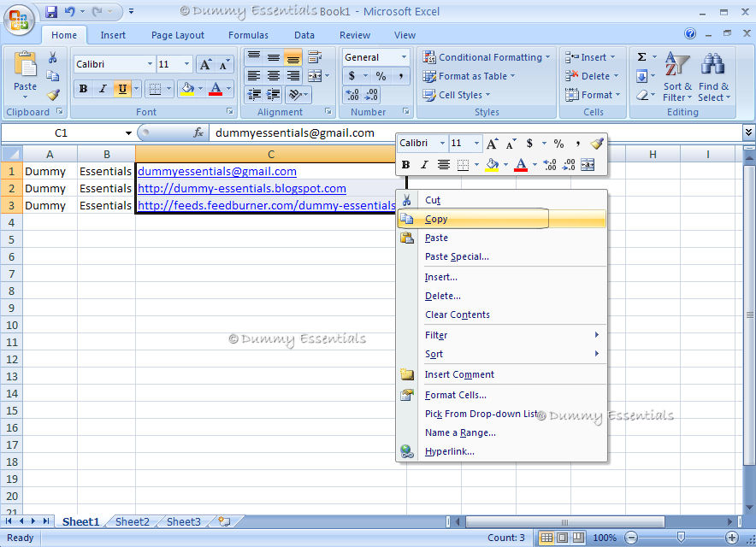Image resolution: width=756 pixels, height=547 pixels.
Task: Click the ribbon Fill Color swatch
Action: 187,89
